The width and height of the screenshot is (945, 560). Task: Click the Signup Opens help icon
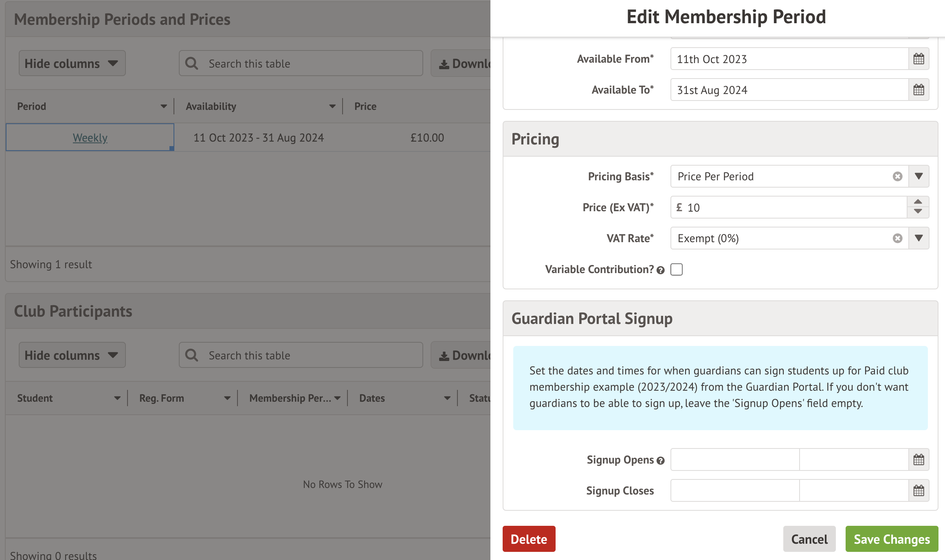(661, 461)
